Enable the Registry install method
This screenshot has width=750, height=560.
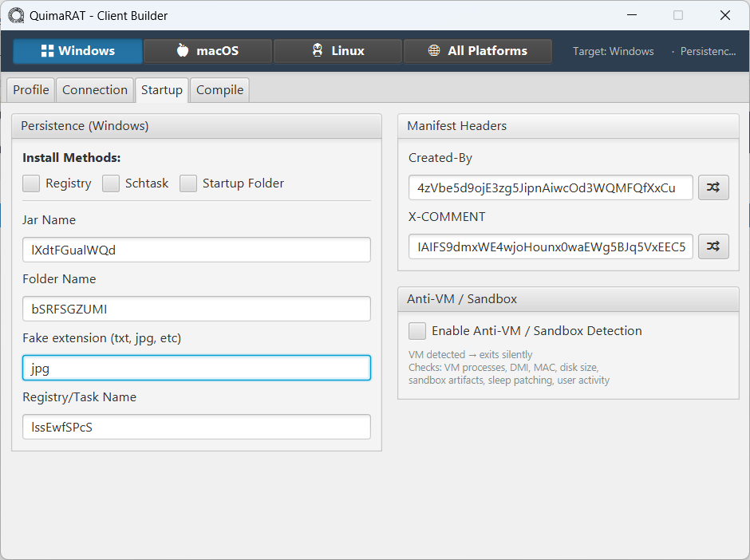coord(30,183)
